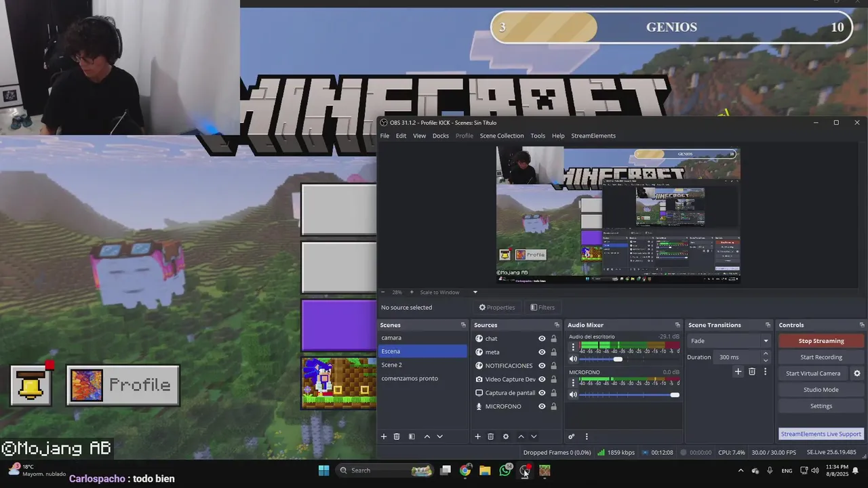The height and width of the screenshot is (488, 868).
Task: Open source properties gear in Sources panel
Action: (x=505, y=436)
